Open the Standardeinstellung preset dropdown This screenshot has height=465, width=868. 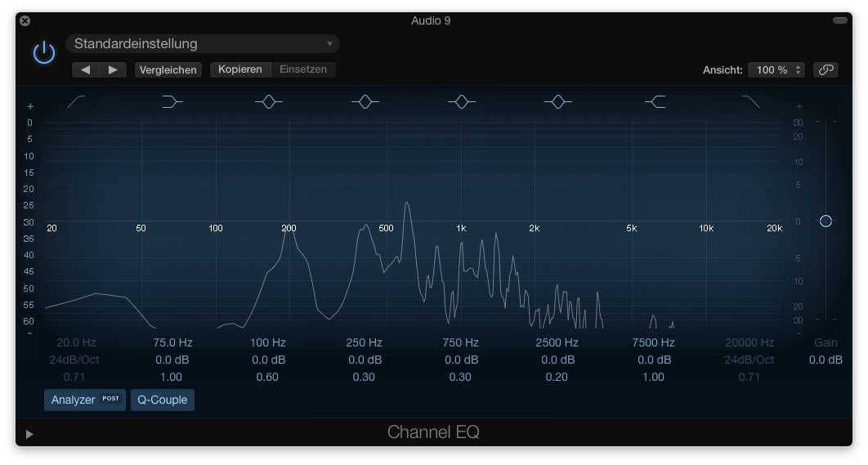tap(203, 44)
